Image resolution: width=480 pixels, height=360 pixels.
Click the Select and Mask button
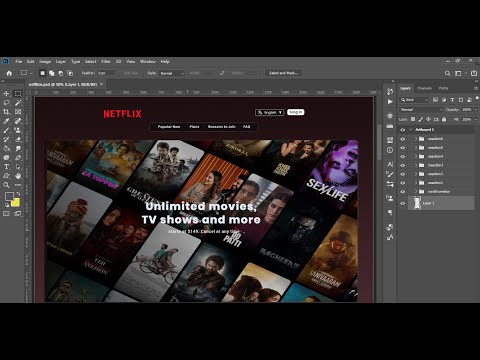tap(283, 73)
